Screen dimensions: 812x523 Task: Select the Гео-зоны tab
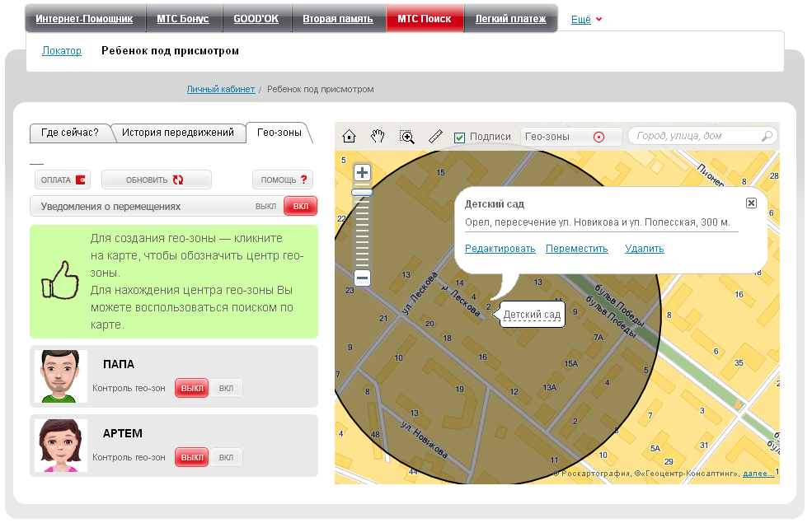pos(279,133)
